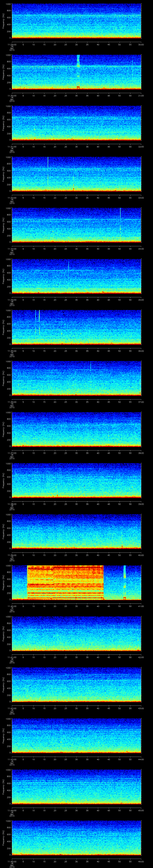Click the 11:45:00 start time label
Screen dimensions: 153x868
point(12,861)
